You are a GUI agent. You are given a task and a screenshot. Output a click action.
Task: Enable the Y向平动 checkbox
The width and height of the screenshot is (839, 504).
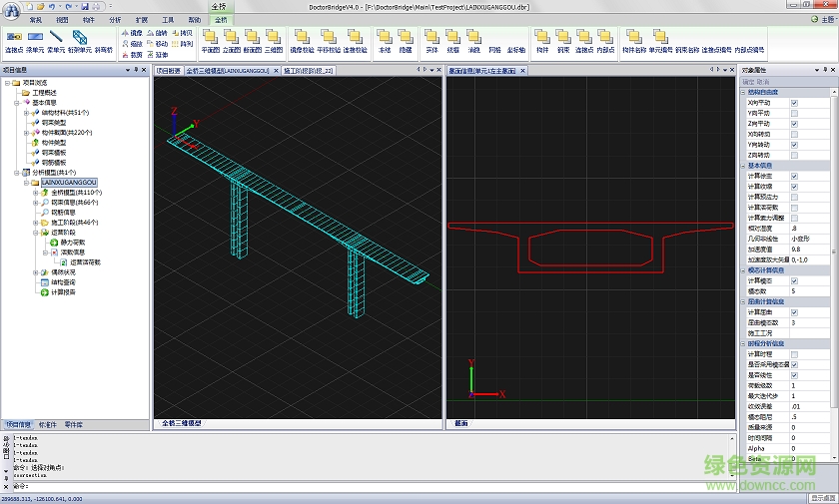(x=794, y=113)
